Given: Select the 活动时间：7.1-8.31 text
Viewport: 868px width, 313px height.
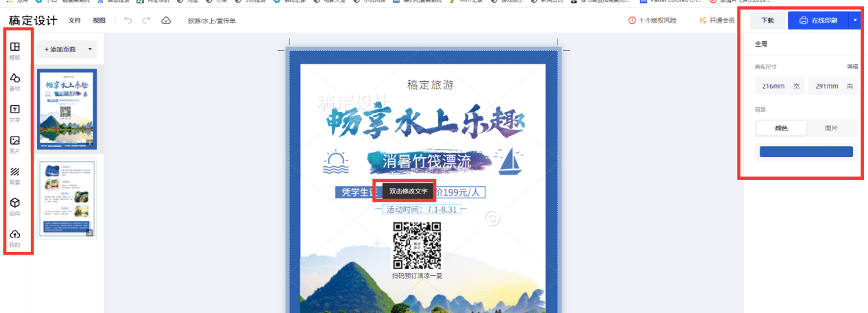Looking at the screenshot, I should [x=423, y=209].
